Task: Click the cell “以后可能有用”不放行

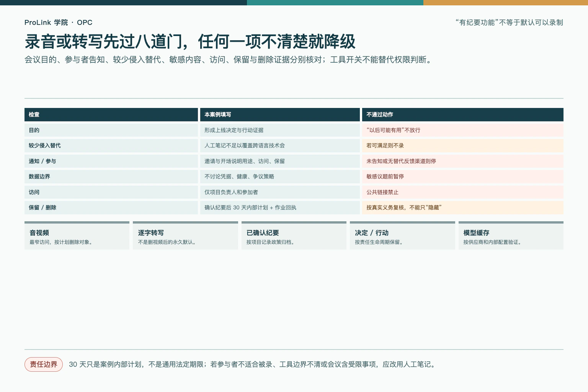Action: pyautogui.click(x=463, y=130)
